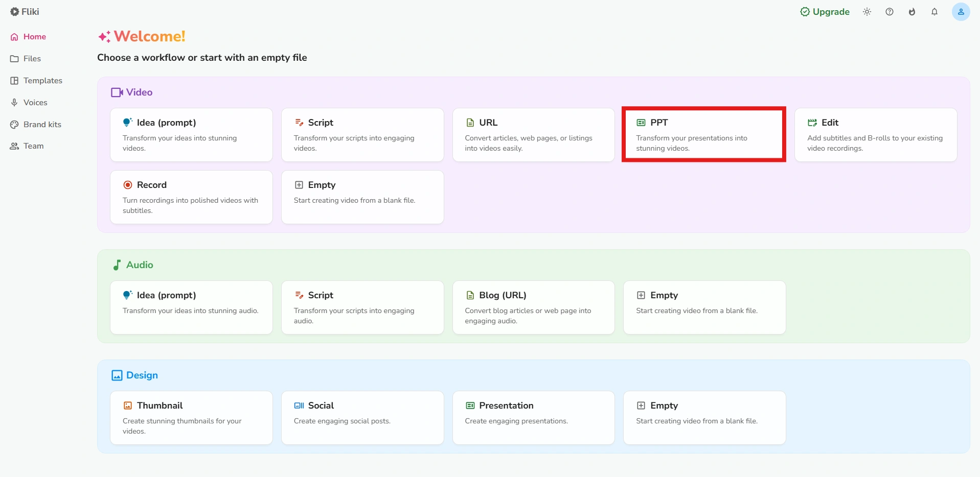980x477 pixels.
Task: Click the flame icon in header
Action: (x=912, y=12)
